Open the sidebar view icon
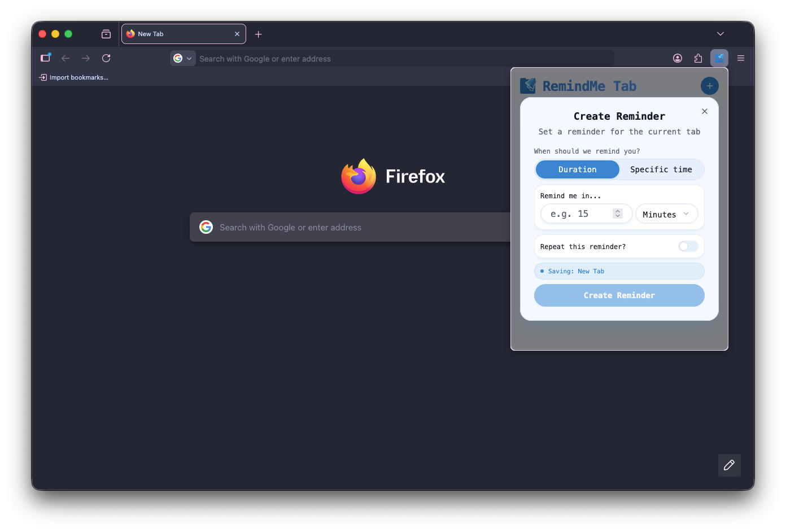This screenshot has height=532, width=786. (45, 58)
